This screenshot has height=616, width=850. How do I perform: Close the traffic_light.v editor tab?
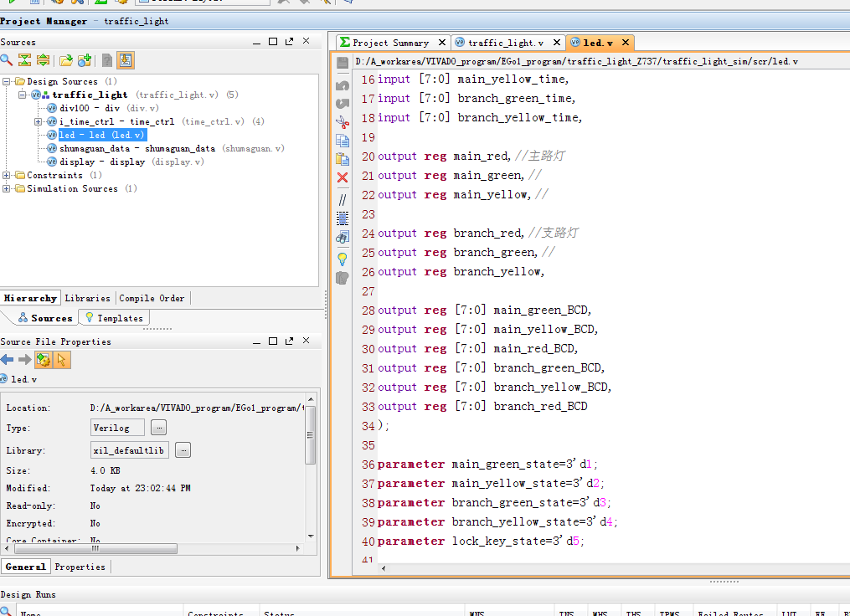pos(557,42)
